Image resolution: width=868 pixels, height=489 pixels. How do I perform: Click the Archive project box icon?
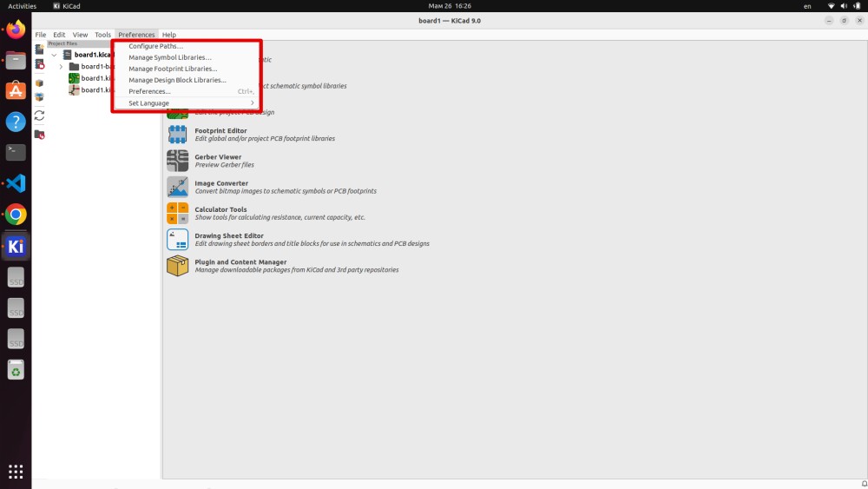click(x=39, y=83)
